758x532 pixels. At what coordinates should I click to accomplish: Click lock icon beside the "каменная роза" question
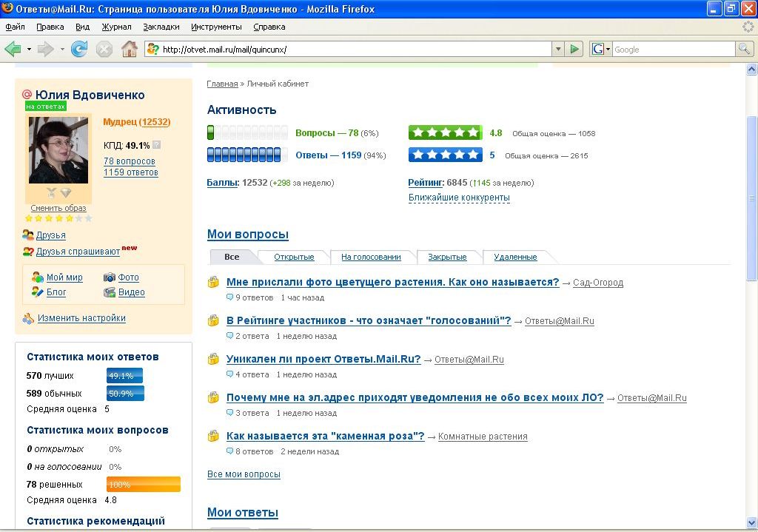pos(213,436)
